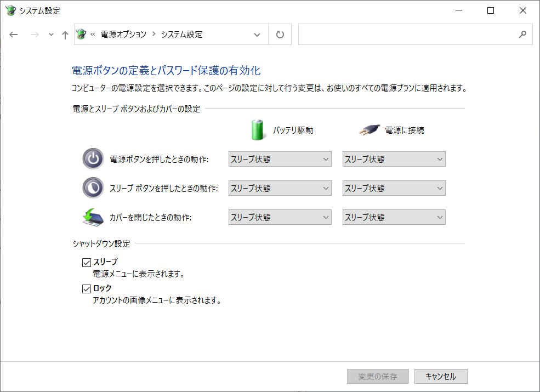The image size is (540, 392).
Task: Go up one level with the up arrow
Action: (x=65, y=35)
